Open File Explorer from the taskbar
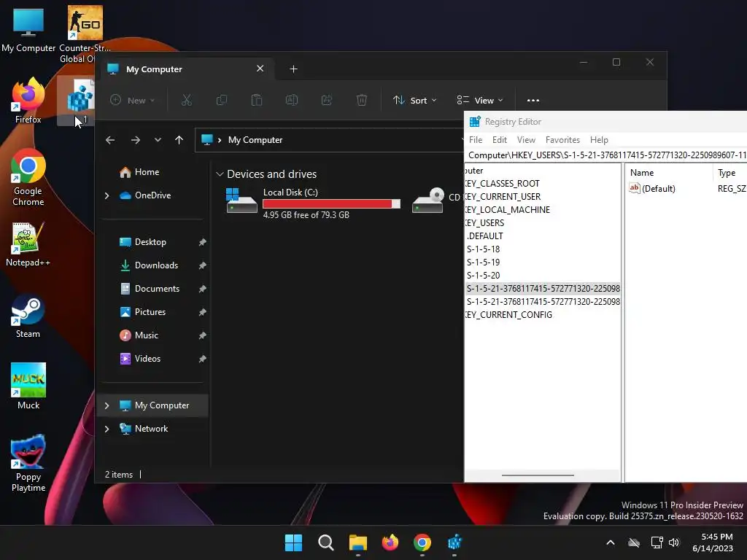Screen dimensions: 747x560 [357, 542]
